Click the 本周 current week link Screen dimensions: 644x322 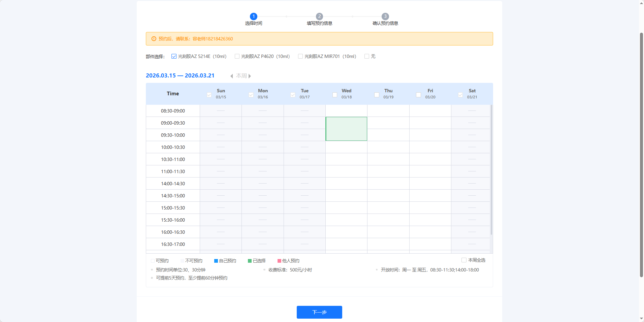click(241, 76)
